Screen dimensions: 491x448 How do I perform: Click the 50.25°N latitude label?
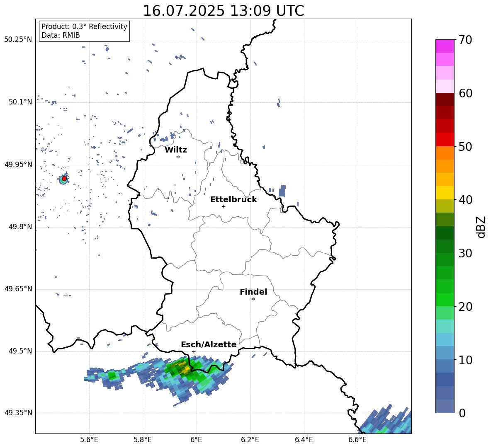tap(18, 40)
